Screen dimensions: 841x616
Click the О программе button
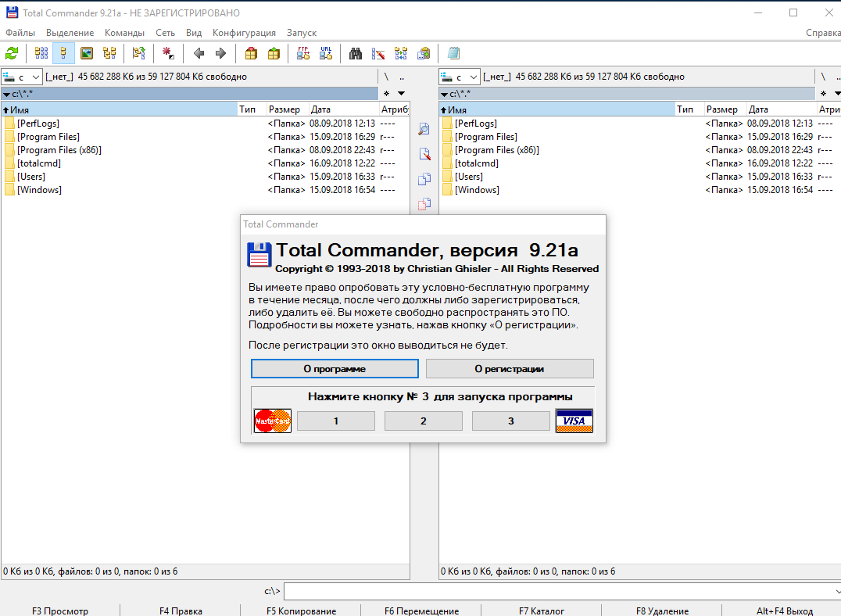[x=335, y=369]
